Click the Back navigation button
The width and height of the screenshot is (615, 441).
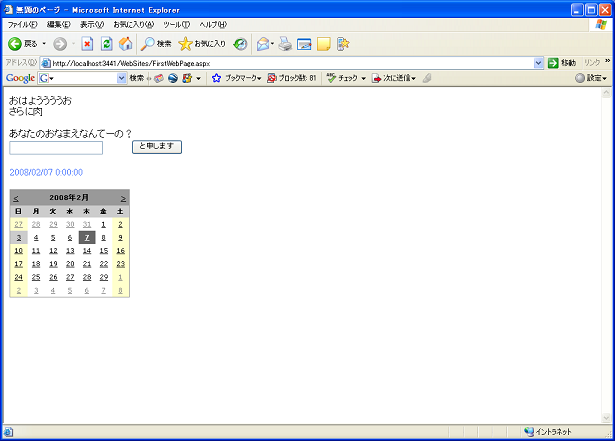point(22,44)
